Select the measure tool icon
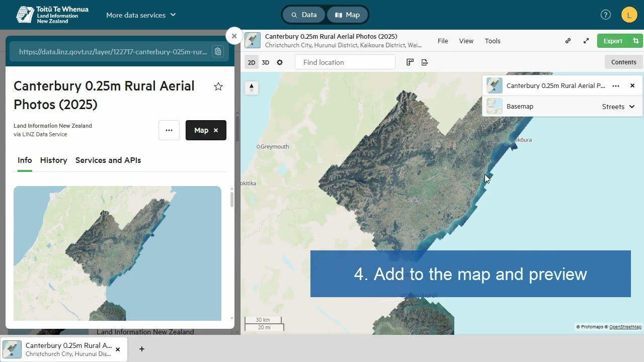The width and height of the screenshot is (644, 362). [410, 62]
